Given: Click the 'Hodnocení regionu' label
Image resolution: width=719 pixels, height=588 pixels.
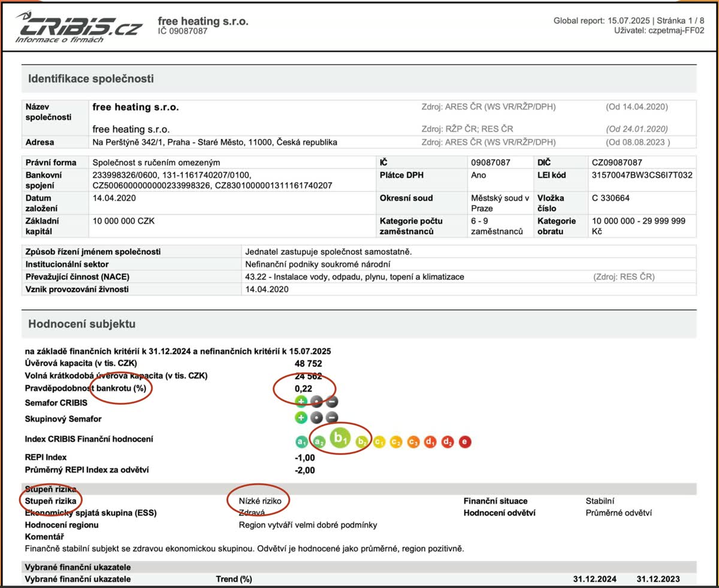Looking at the screenshot, I should [x=62, y=525].
